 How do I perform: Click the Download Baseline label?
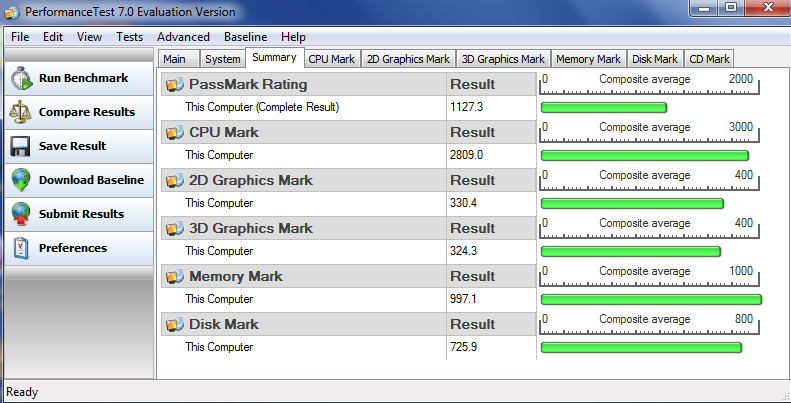[x=91, y=180]
